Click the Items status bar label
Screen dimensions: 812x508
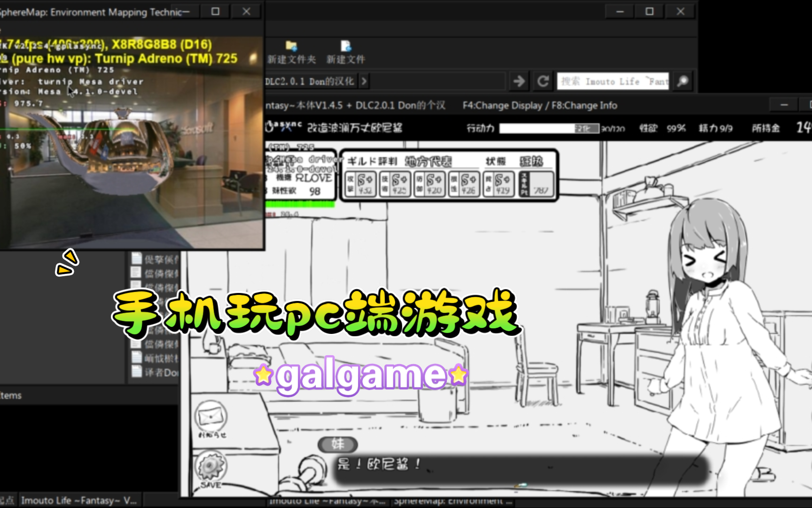click(x=10, y=395)
